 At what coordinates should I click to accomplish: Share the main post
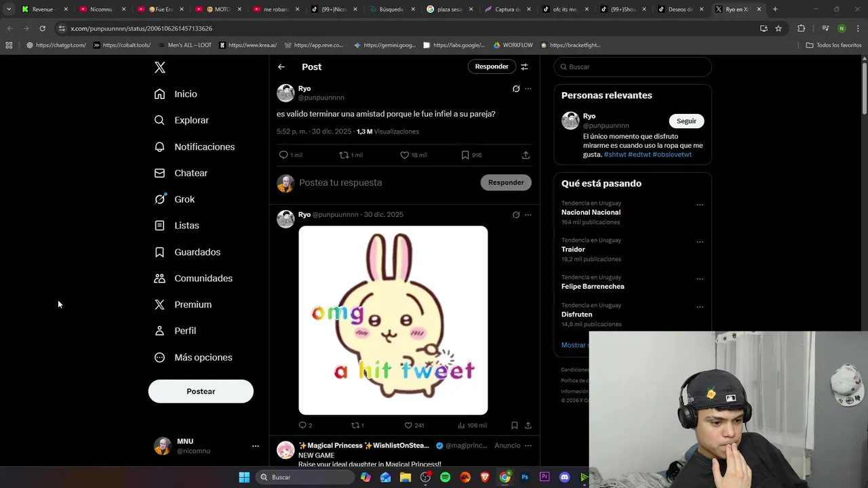526,155
